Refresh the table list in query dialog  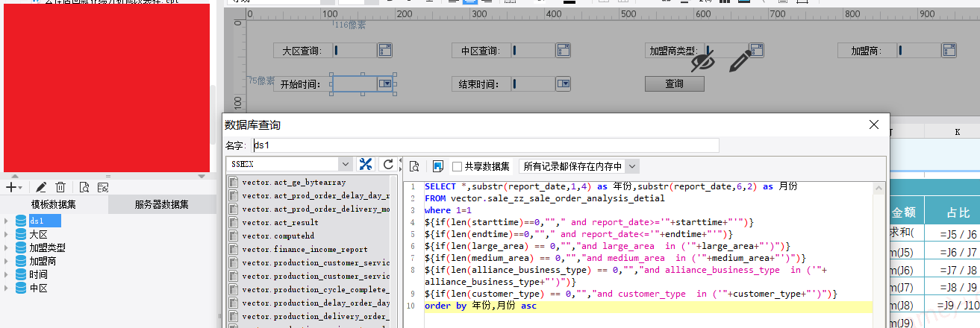coord(388,164)
